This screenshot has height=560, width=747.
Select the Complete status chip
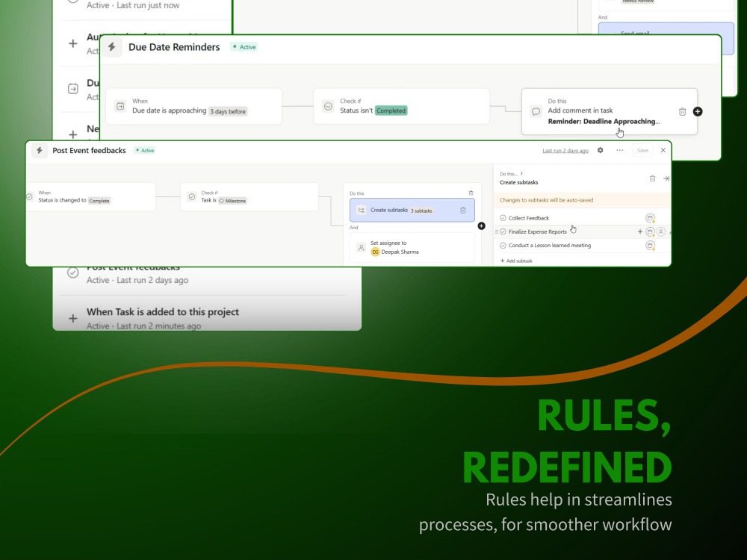99,201
